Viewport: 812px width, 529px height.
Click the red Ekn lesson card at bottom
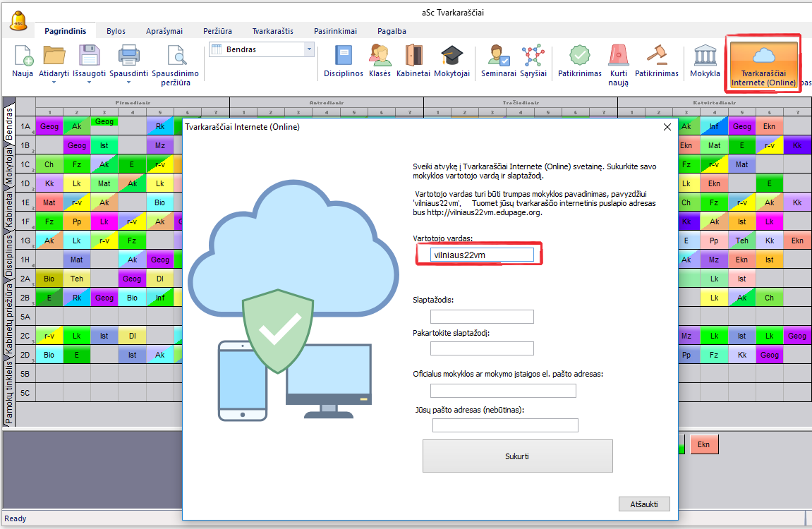[x=703, y=444]
